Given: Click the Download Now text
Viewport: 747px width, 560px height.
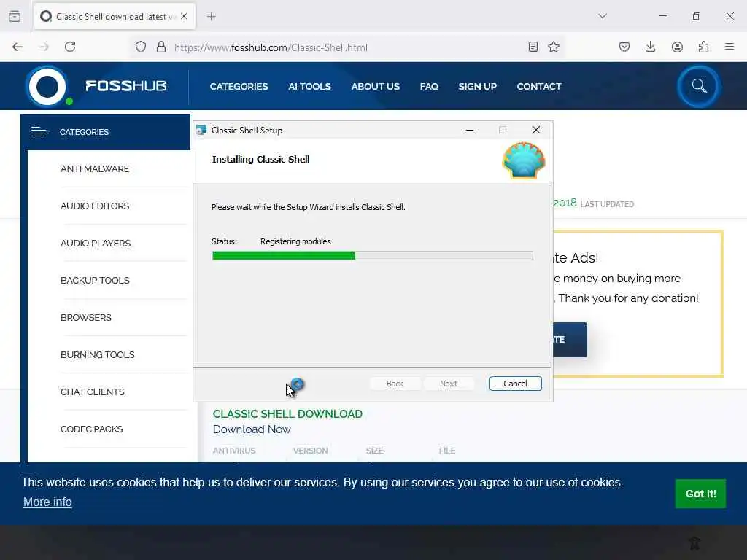Looking at the screenshot, I should point(252,429).
